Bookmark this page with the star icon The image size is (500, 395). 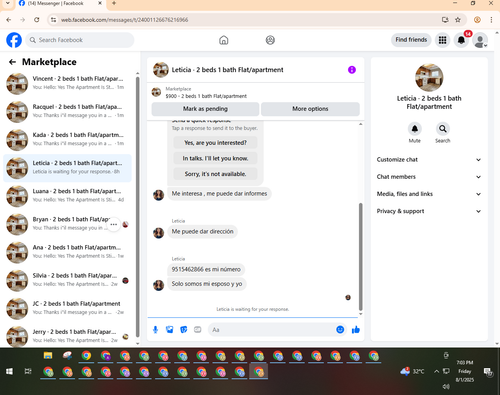pos(458,20)
